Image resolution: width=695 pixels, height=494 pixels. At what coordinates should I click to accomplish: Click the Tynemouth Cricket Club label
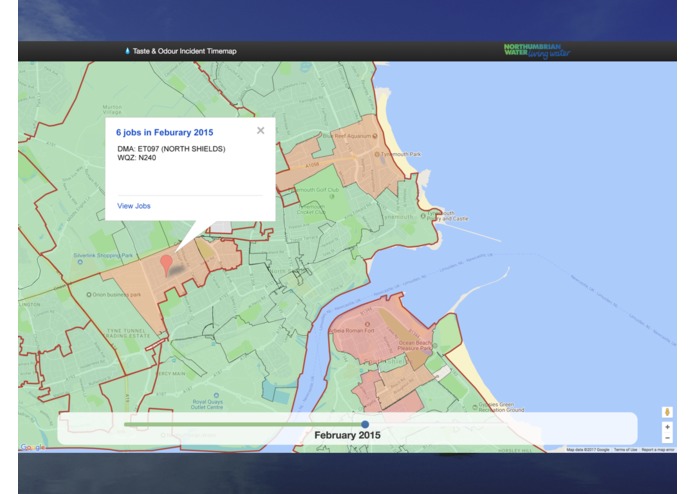pyautogui.click(x=312, y=209)
